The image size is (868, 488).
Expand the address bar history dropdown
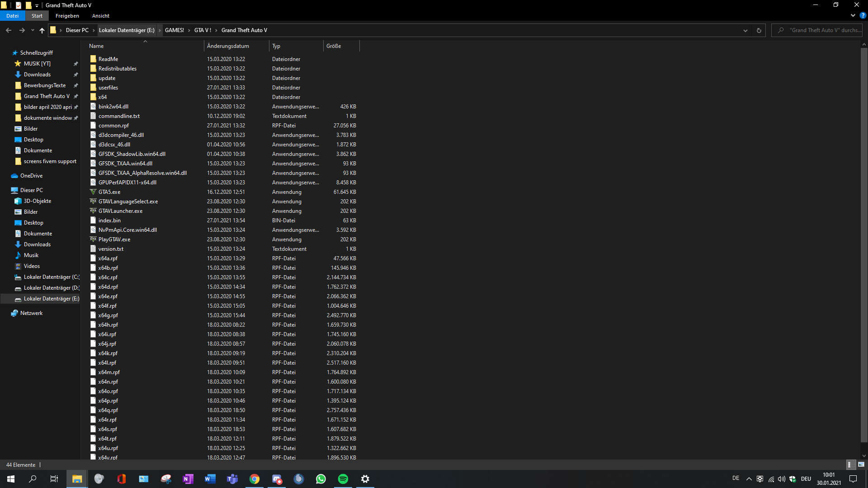pos(745,30)
